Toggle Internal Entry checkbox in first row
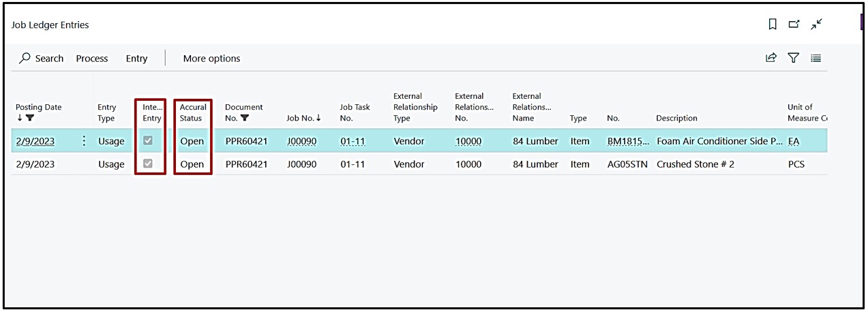The width and height of the screenshot is (868, 312). pos(148,141)
